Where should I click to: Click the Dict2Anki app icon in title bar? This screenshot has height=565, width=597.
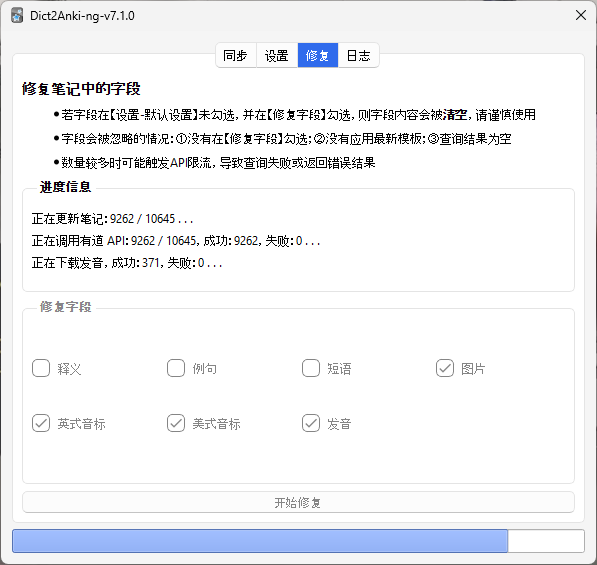[x=17, y=16]
